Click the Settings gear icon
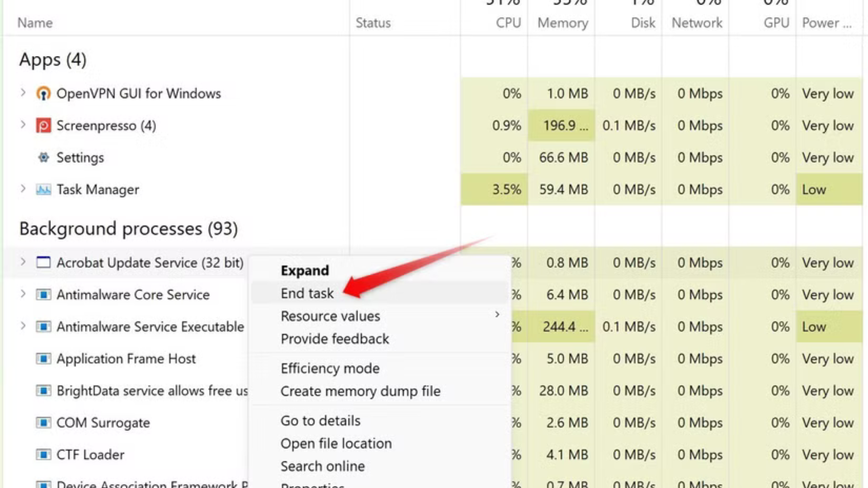Screen dimensions: 868x488 point(43,157)
